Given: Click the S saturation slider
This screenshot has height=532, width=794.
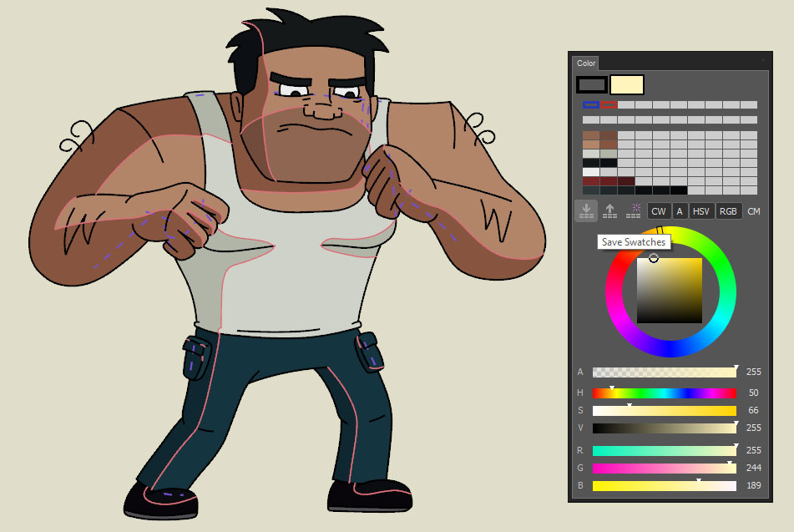Looking at the screenshot, I should click(665, 410).
